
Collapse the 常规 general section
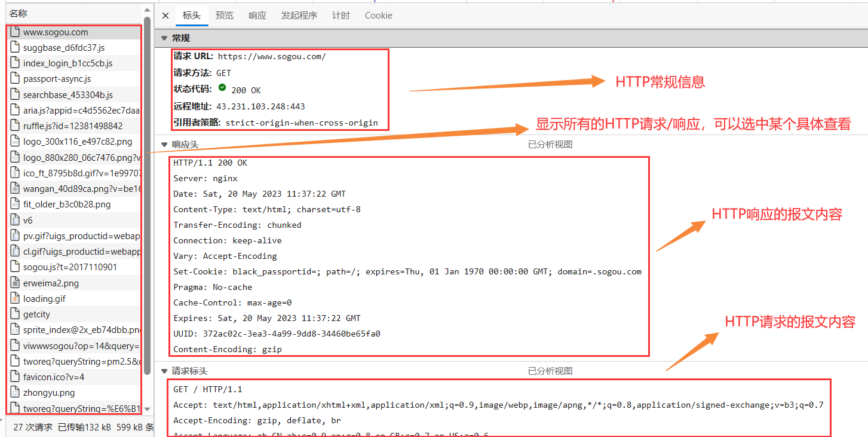coord(164,38)
